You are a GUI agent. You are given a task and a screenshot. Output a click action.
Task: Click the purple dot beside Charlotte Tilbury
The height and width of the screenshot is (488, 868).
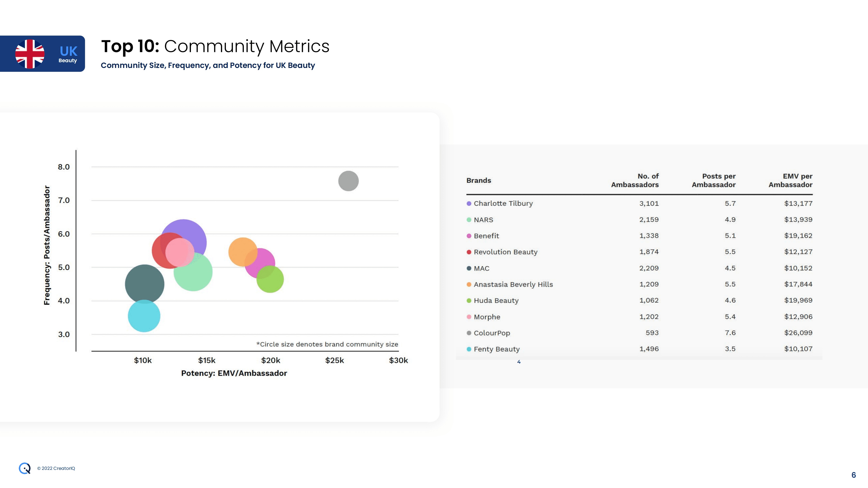click(x=469, y=204)
